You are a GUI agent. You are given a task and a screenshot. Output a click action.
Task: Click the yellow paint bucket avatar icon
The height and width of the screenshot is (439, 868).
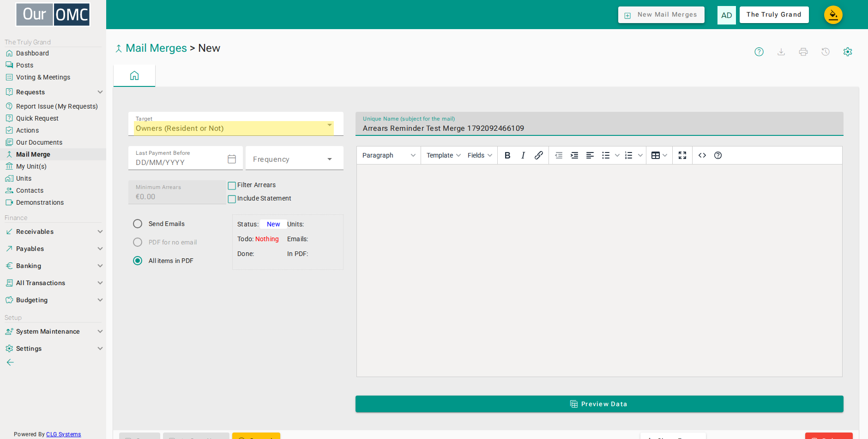click(x=833, y=15)
